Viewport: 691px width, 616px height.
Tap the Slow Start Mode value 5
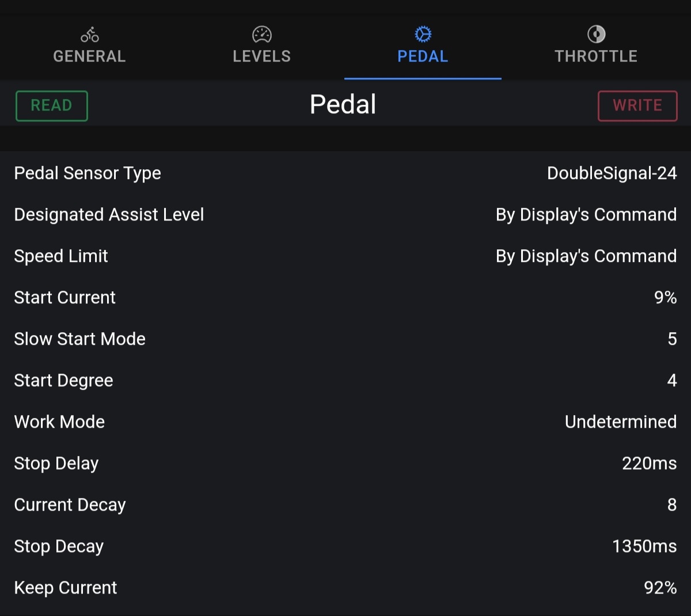(671, 339)
